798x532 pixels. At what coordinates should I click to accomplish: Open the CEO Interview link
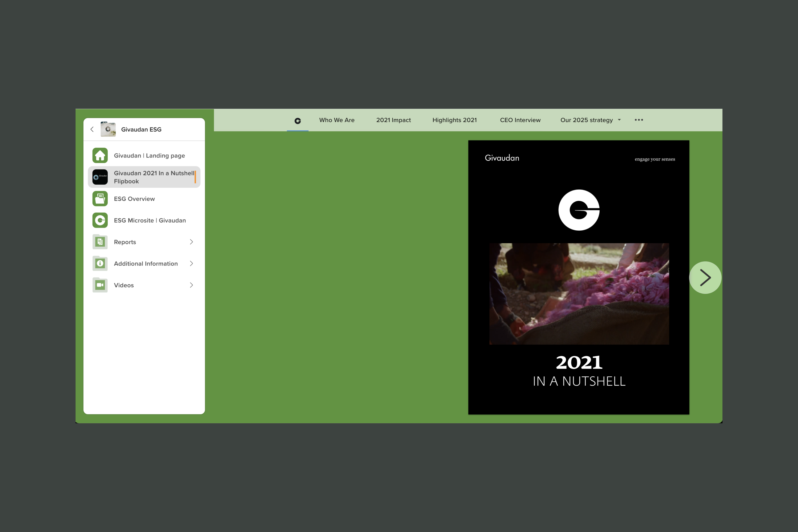coord(520,120)
